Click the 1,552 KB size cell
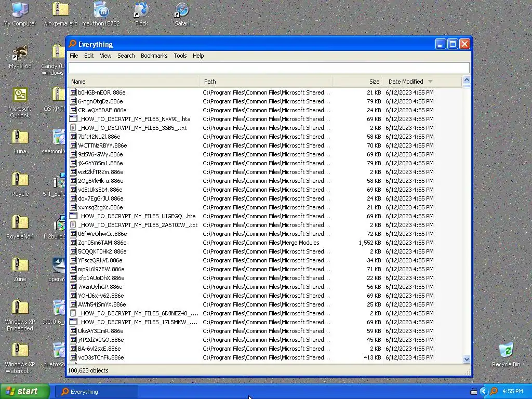 tap(370, 243)
